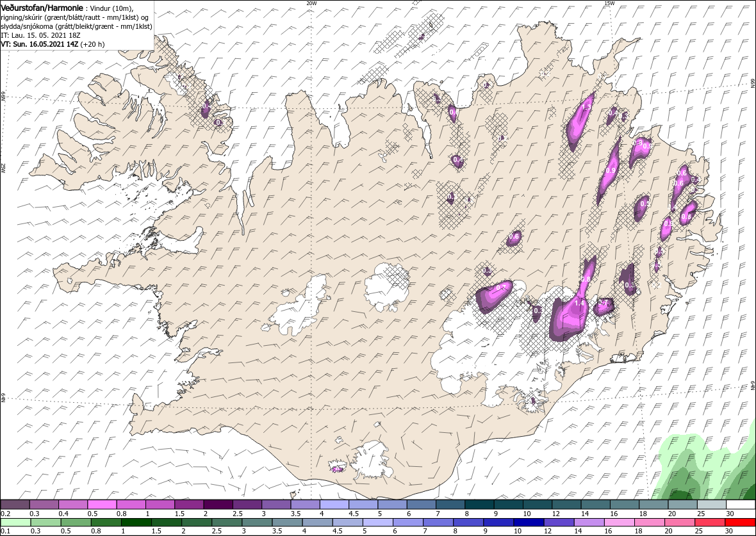Select the valid time 'VT: Sun. 16.05.2021 14Z'
The width and height of the screenshot is (756, 536).
coord(40,44)
